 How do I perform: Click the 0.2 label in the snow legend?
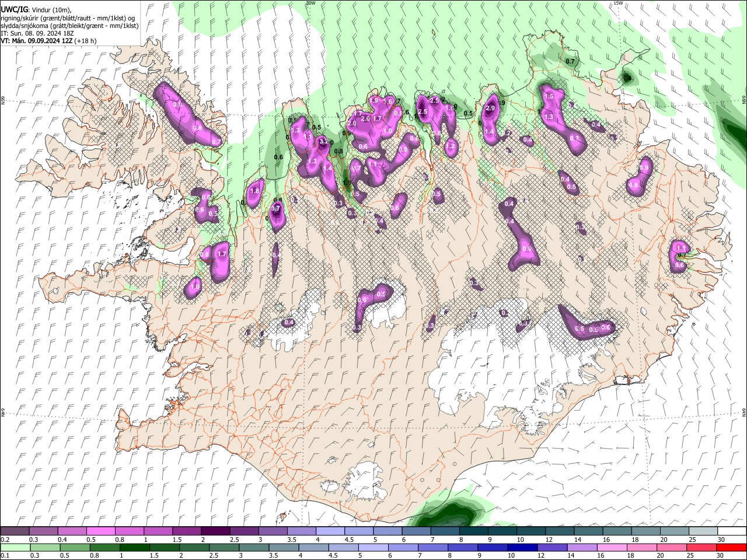point(5,540)
